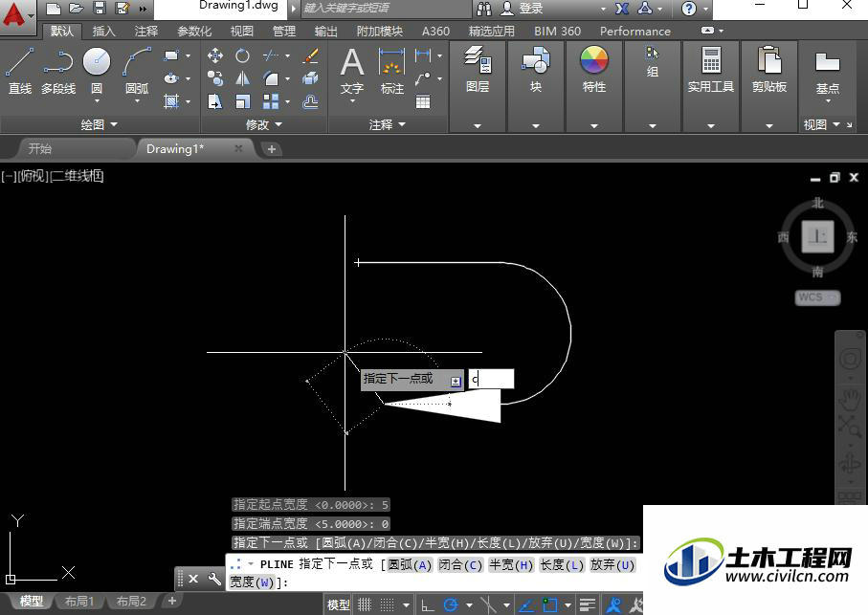Select the Rotate tool icon
This screenshot has height=615, width=868.
pos(242,55)
